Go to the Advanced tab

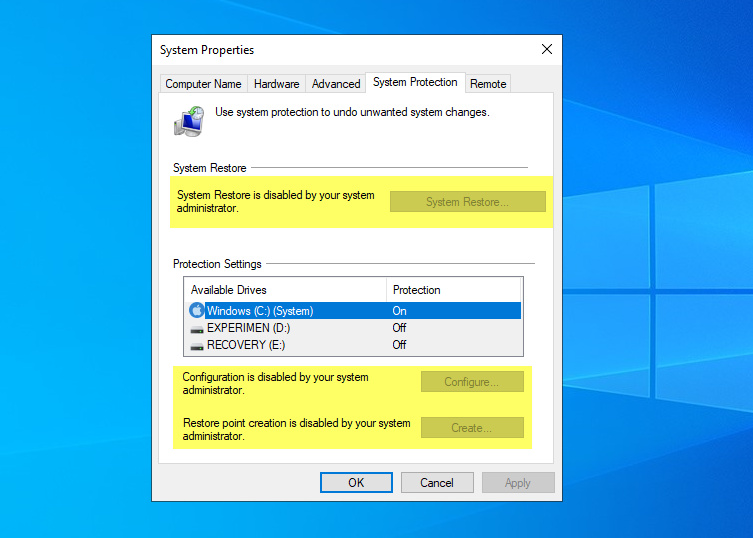point(336,84)
